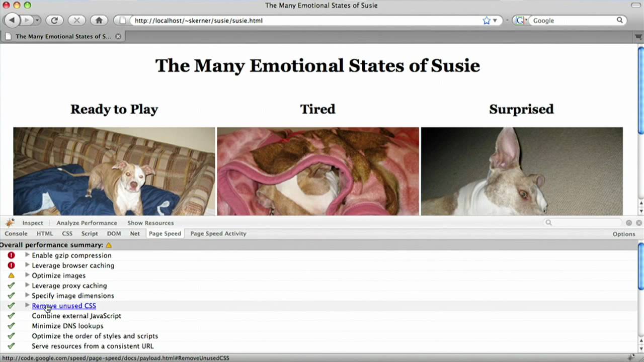Expand Enable gzip compression rule
The image size is (644, 362).
(x=27, y=255)
